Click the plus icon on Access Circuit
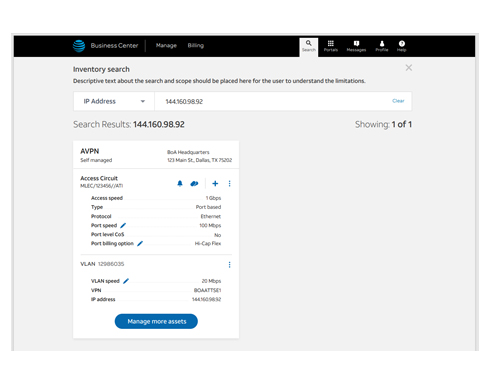Viewport: 490px width, 384px height. pos(215,183)
